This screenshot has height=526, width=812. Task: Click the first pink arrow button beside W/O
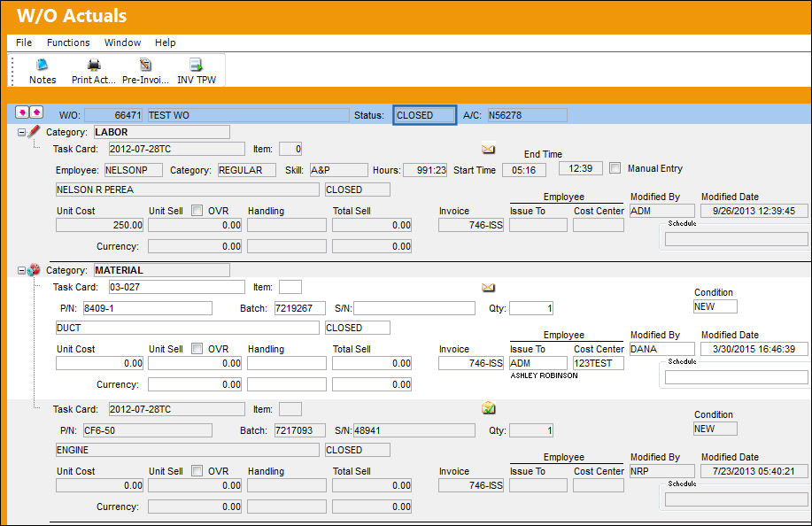pyautogui.click(x=22, y=112)
